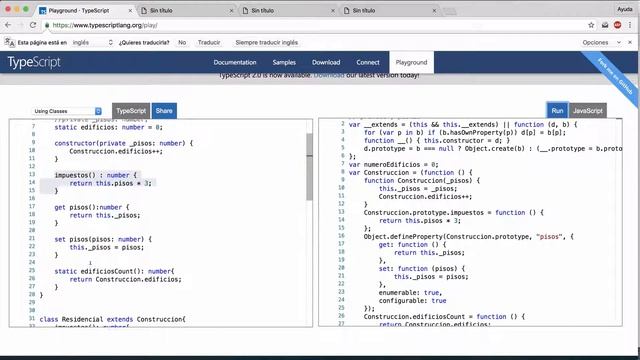Open the new tab button
Screen dimensions: 640x360
[x=450, y=11]
